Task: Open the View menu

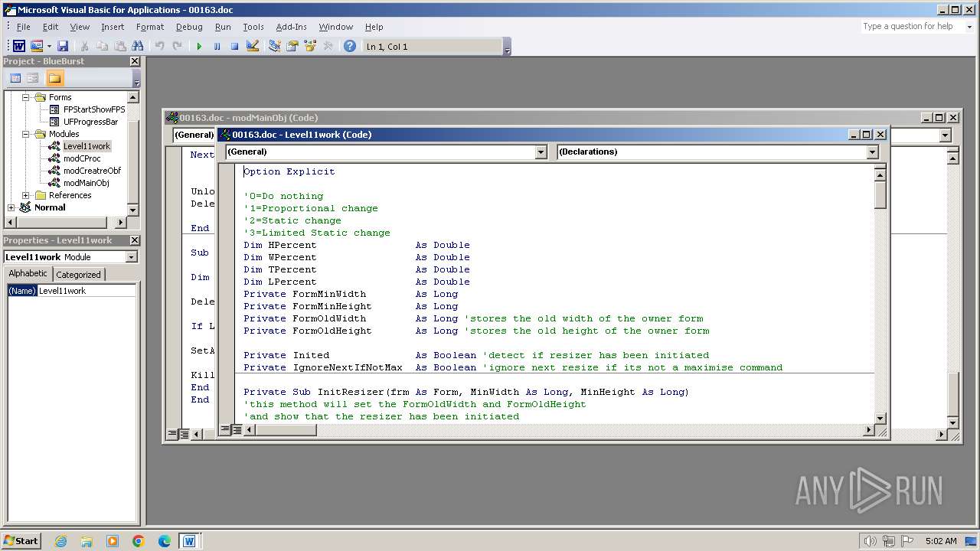Action: pos(80,27)
